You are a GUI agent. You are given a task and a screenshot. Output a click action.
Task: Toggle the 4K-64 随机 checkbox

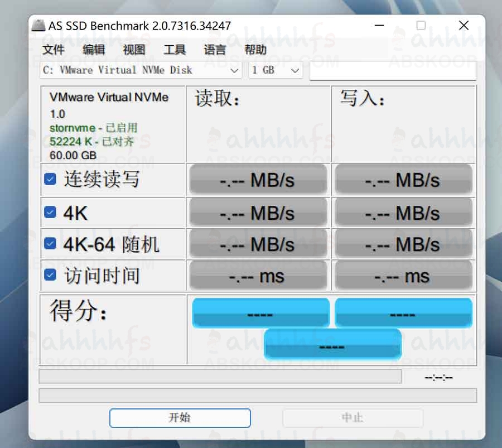coord(50,244)
